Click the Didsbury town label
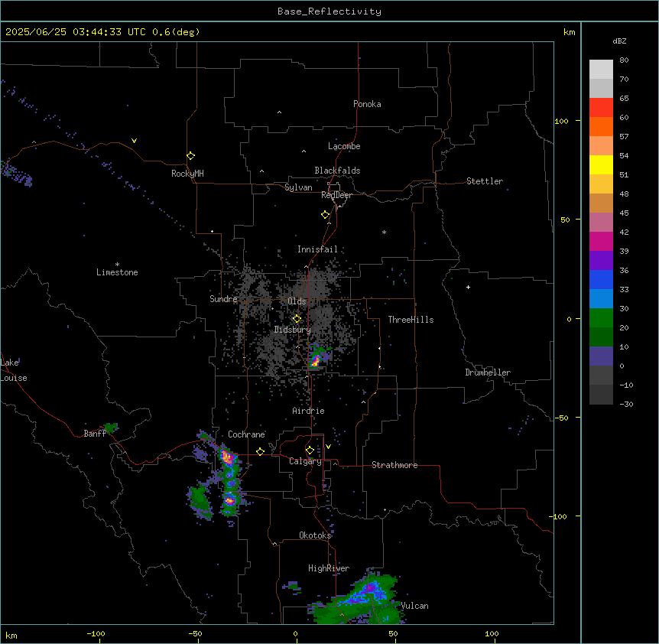Viewport: 659px width, 644px height. 293,330
